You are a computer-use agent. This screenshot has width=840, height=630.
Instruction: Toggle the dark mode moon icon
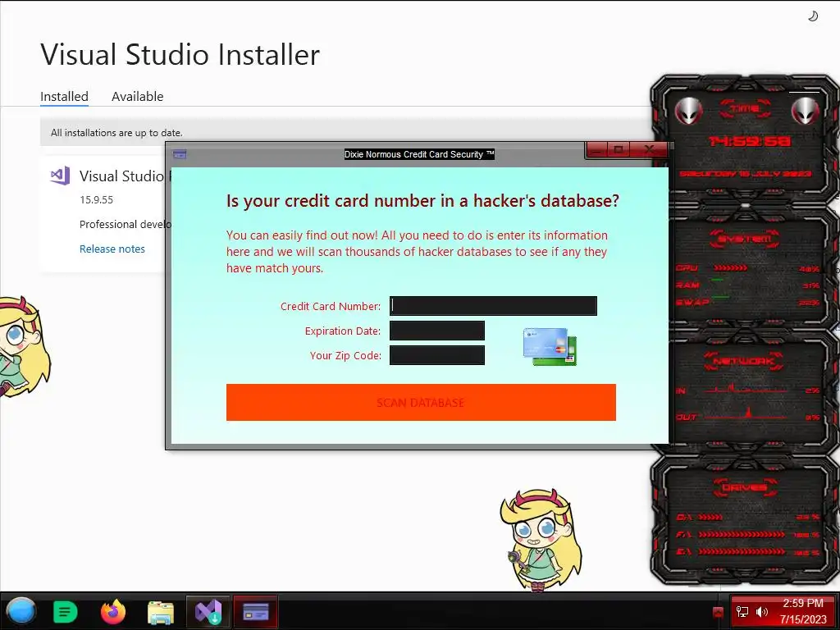click(x=813, y=16)
